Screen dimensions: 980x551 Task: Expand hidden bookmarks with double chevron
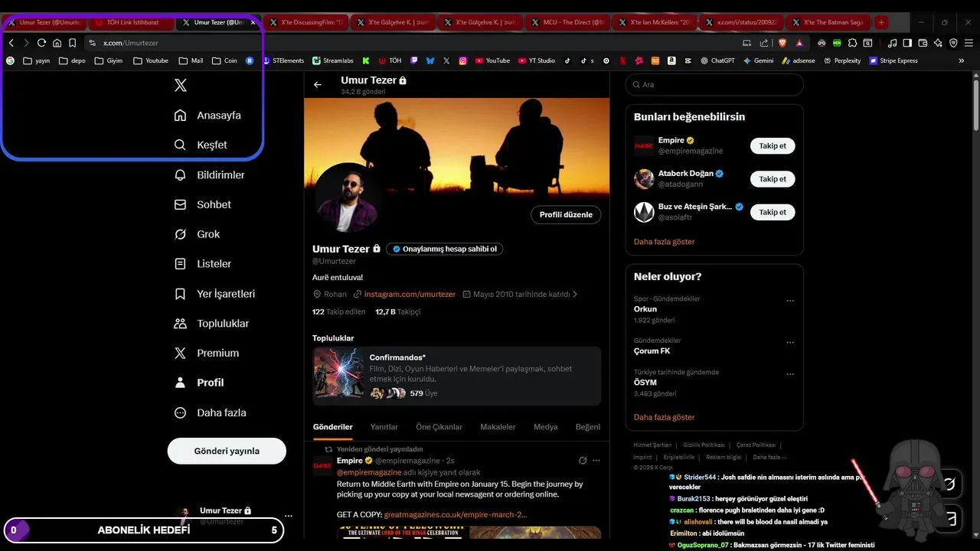click(962, 60)
